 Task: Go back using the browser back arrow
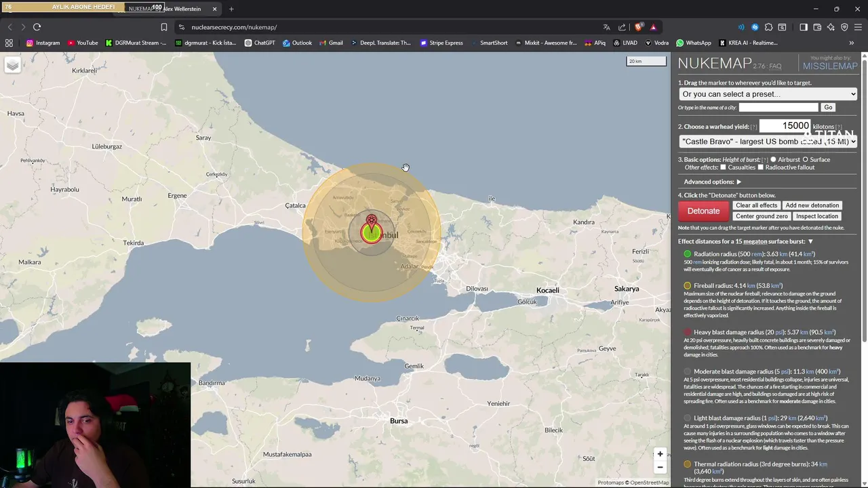pyautogui.click(x=9, y=27)
